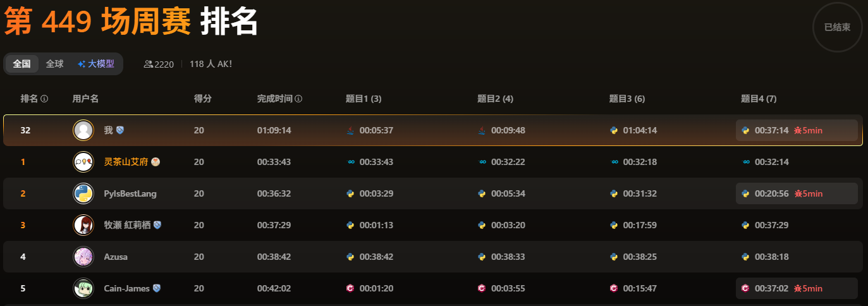Open Azusa's user profile link
Screen dimensions: 868x306
tap(116, 257)
